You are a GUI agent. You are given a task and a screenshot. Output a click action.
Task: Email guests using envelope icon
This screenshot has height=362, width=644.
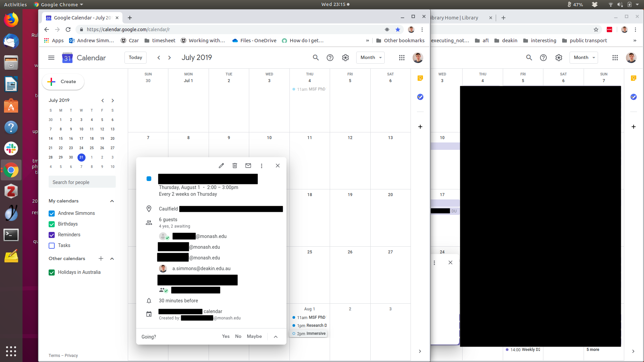pos(248,166)
